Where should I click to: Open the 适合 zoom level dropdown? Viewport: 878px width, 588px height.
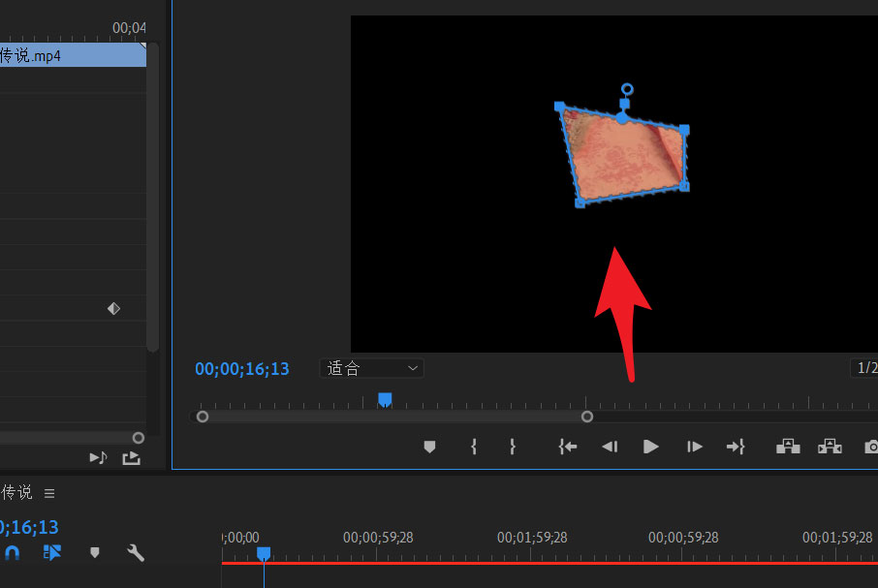(372, 368)
